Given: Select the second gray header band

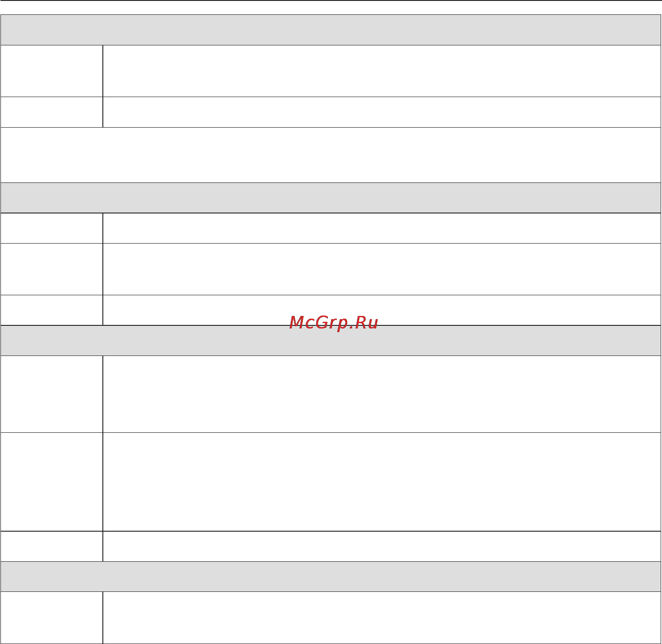Looking at the screenshot, I should 331,198.
